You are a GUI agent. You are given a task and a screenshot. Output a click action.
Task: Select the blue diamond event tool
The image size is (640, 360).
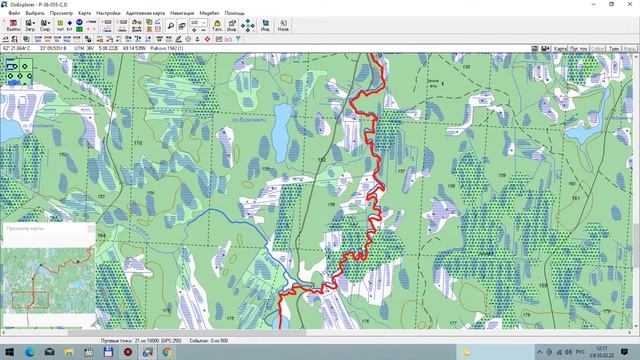69,23
